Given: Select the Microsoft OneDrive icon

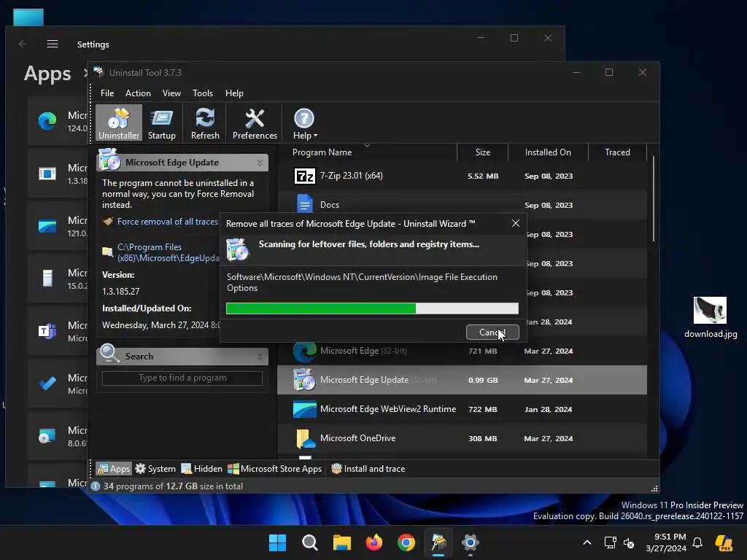Looking at the screenshot, I should pyautogui.click(x=305, y=438).
